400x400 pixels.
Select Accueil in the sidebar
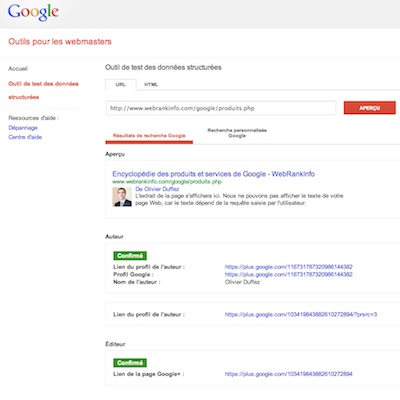point(18,69)
